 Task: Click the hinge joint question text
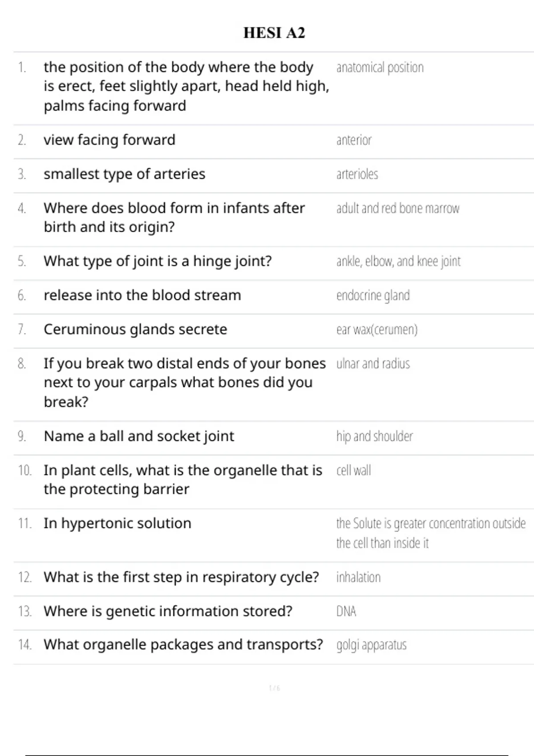pos(158,261)
